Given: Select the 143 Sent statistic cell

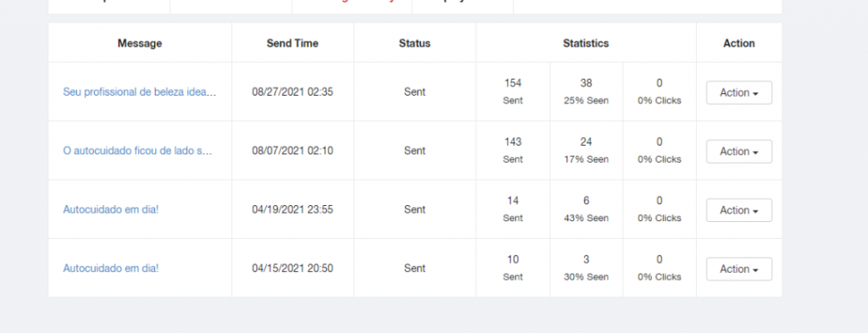Looking at the screenshot, I should pos(513,151).
